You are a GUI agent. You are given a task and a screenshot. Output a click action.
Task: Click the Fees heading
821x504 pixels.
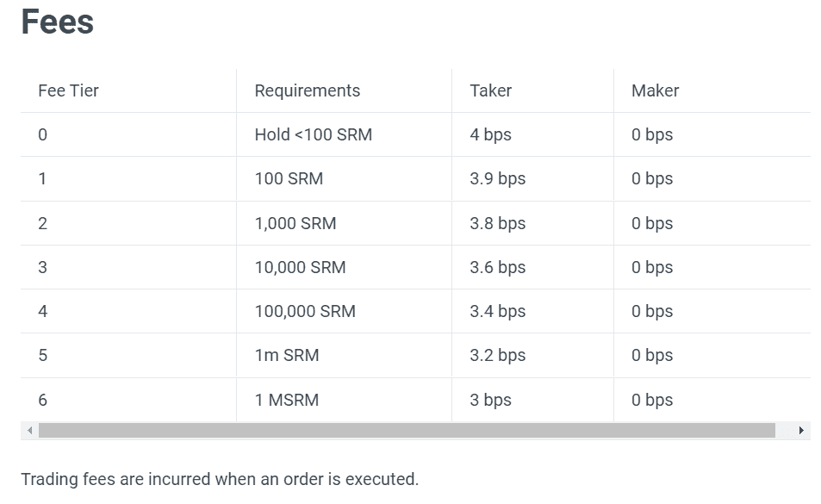(x=57, y=22)
